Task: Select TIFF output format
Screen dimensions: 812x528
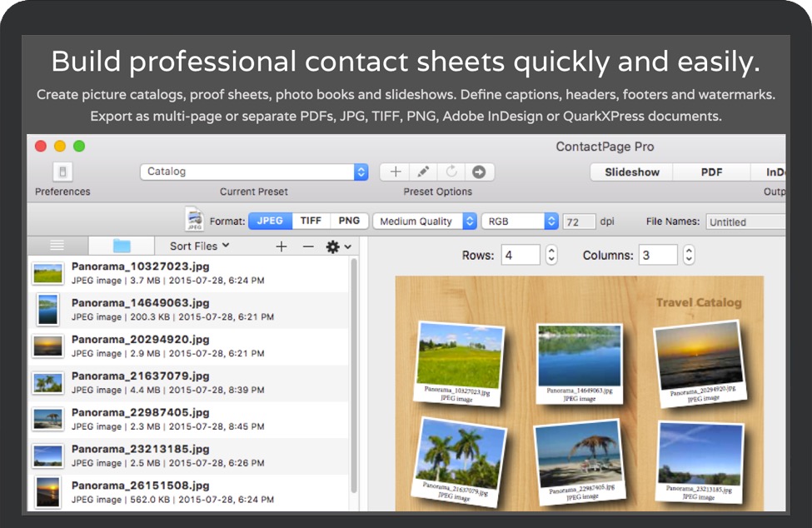Action: (311, 221)
